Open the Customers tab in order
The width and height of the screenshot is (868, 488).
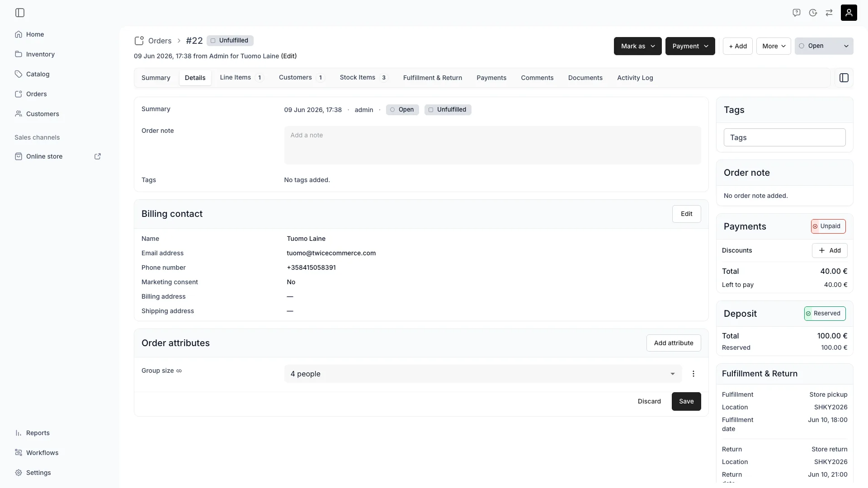pyautogui.click(x=302, y=78)
